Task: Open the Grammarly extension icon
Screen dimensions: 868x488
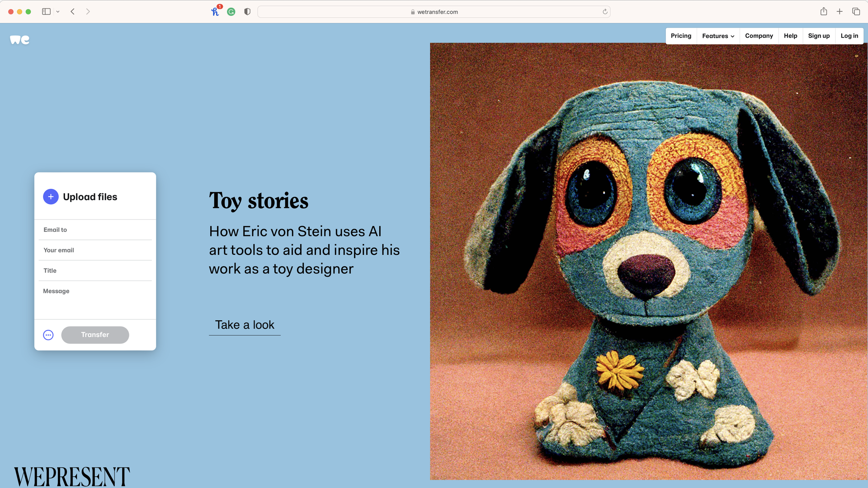Action: tap(231, 11)
